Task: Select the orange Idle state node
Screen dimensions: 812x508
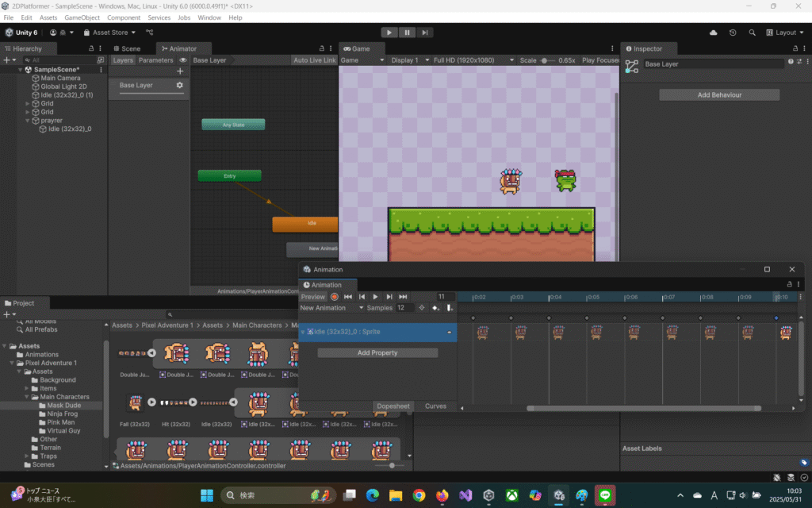Action: pyautogui.click(x=305, y=223)
